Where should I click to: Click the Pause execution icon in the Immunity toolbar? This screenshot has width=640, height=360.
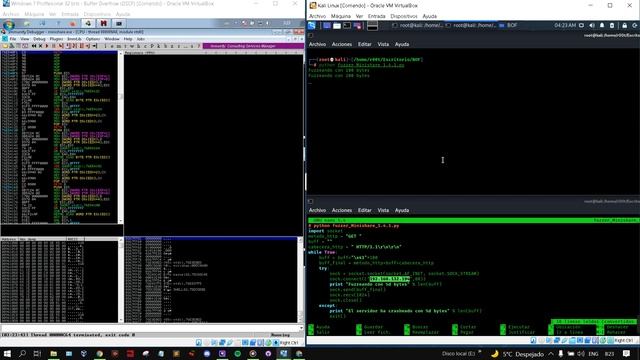coord(53,46)
